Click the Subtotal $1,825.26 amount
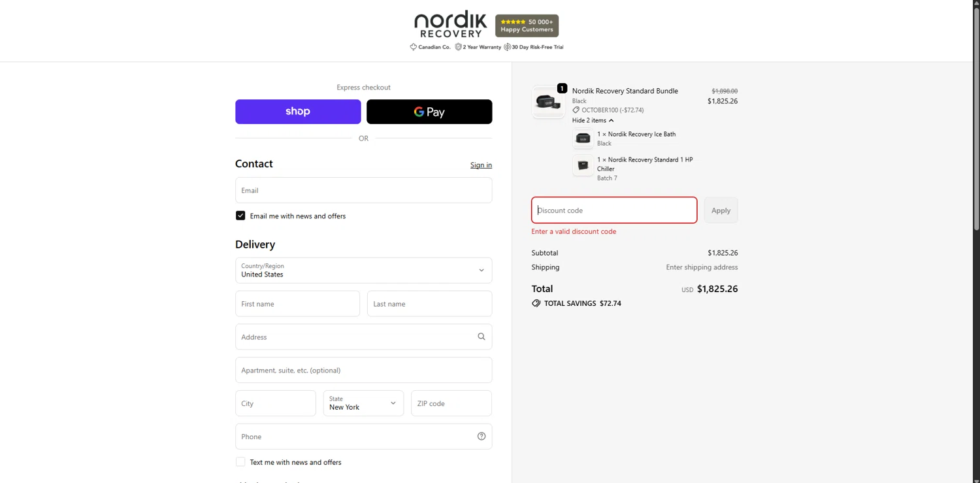 click(723, 253)
